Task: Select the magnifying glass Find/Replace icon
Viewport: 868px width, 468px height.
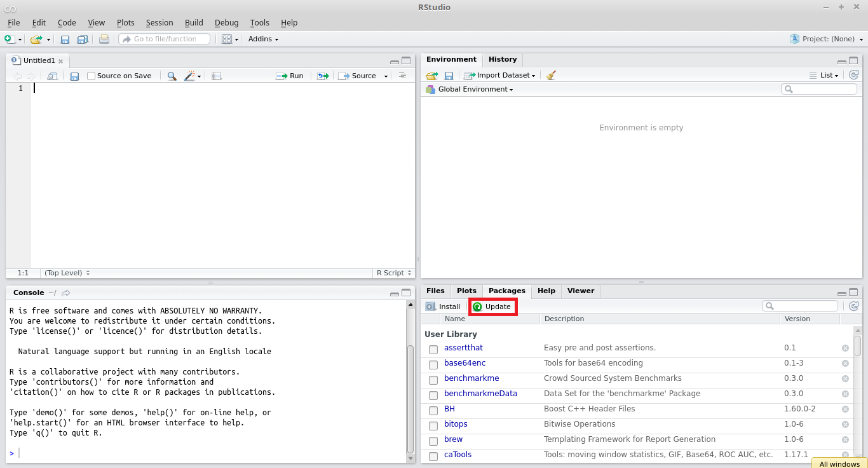Action: pyautogui.click(x=172, y=76)
